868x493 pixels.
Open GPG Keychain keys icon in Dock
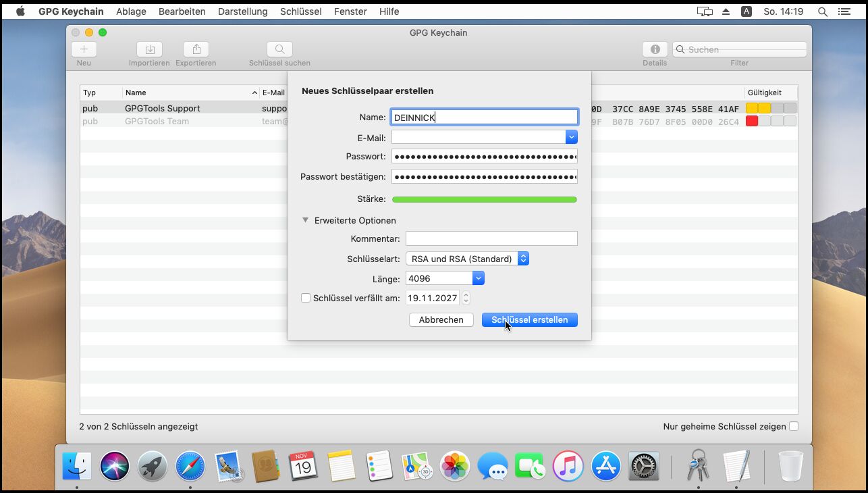(698, 465)
